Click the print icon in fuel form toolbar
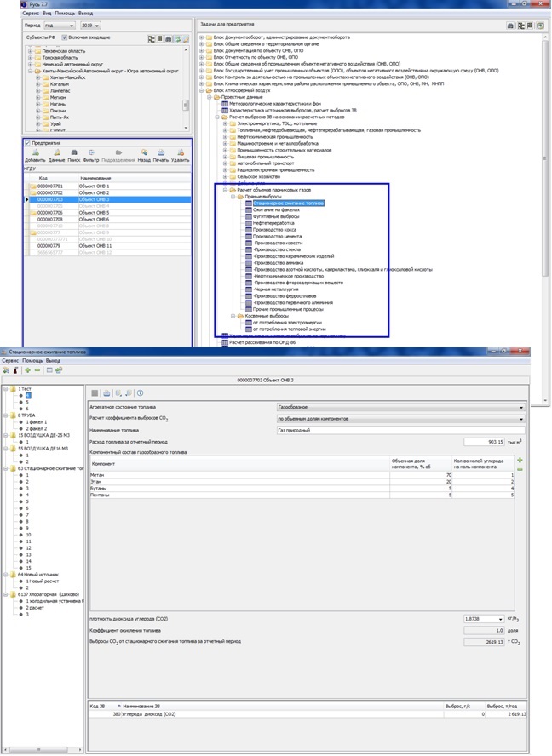 pos(106,393)
